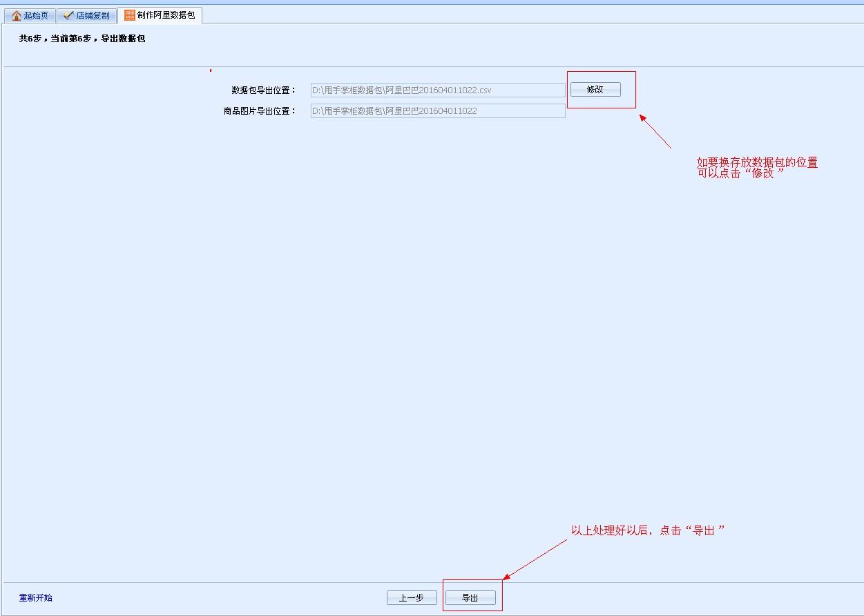Click the 商品图片导出位置 label text

click(259, 111)
